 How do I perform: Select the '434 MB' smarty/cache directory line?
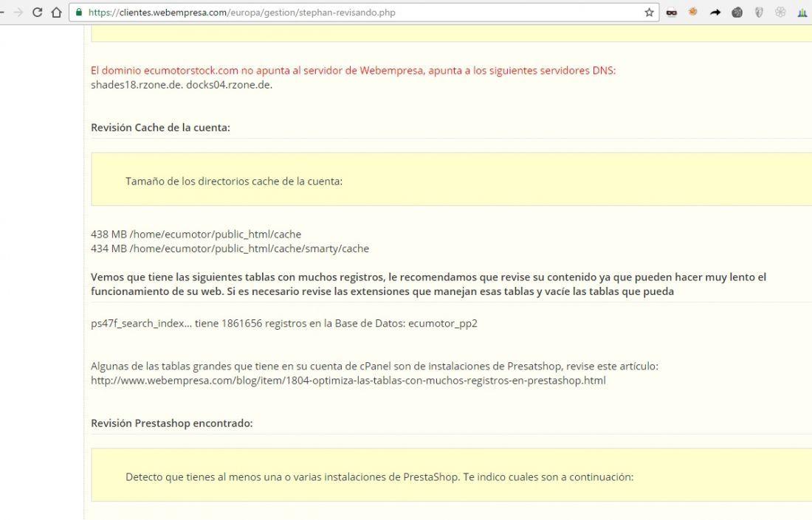(230, 249)
